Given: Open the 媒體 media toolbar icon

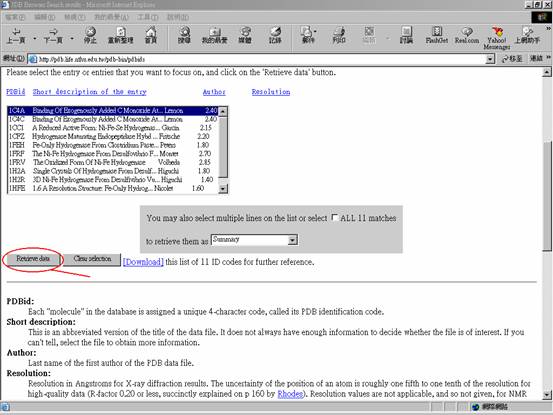Looking at the screenshot, I should coord(245,36).
